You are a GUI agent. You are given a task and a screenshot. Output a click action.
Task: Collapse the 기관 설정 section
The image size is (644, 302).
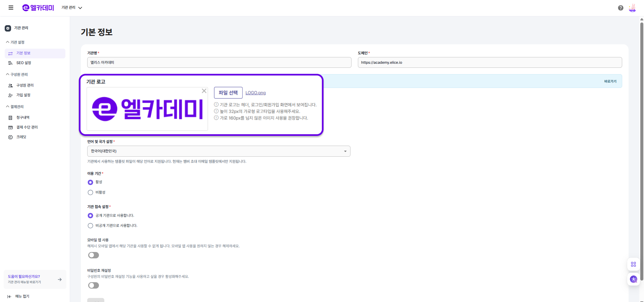[x=15, y=42]
